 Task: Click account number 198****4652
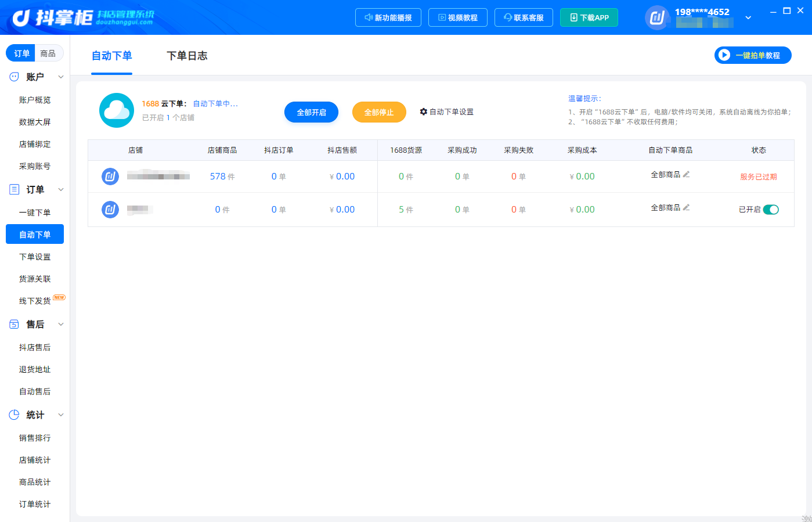coord(702,12)
